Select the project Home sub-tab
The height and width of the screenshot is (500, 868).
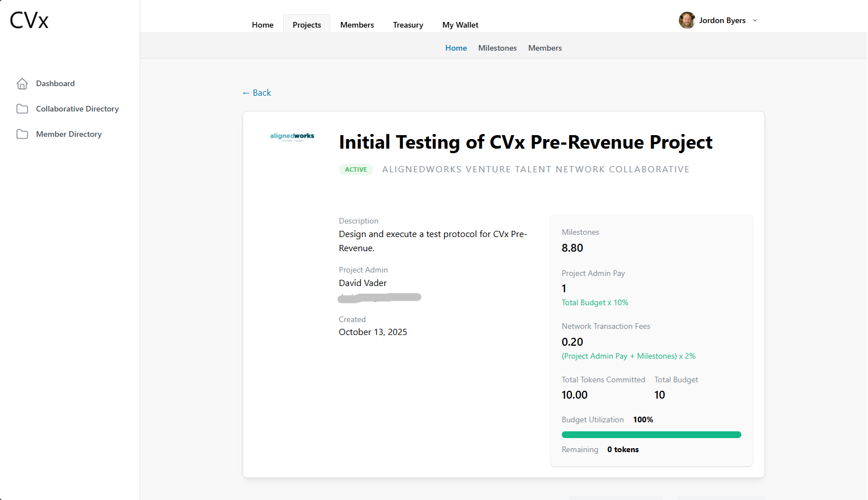(x=456, y=48)
